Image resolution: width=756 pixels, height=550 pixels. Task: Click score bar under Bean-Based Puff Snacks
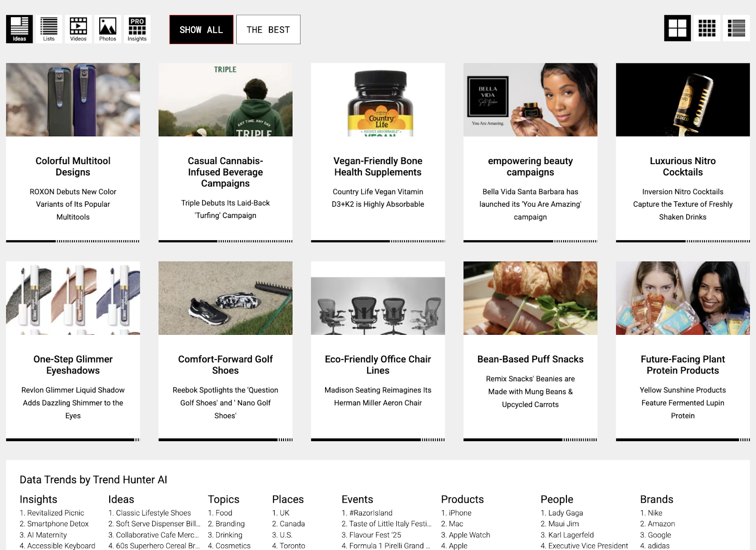click(x=530, y=440)
